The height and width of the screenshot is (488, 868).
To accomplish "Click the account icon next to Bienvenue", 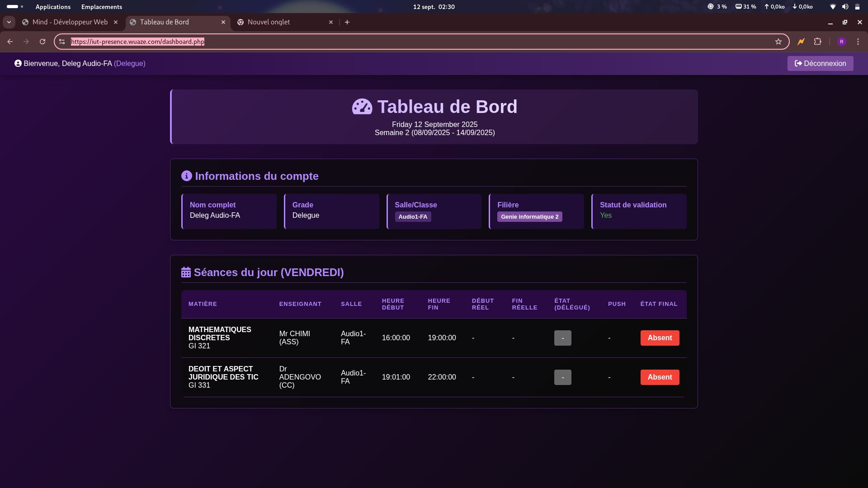I will pyautogui.click(x=18, y=63).
